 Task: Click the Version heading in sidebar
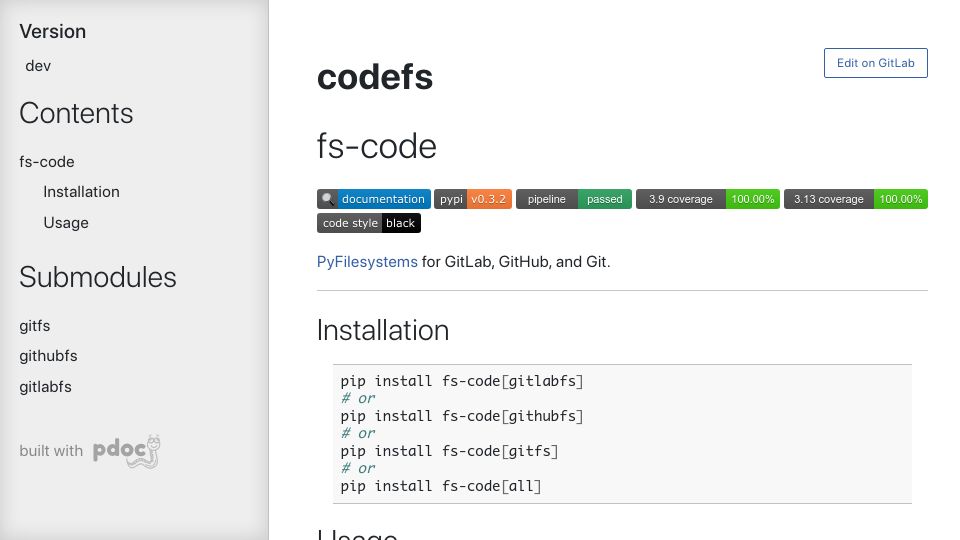pyautogui.click(x=53, y=31)
